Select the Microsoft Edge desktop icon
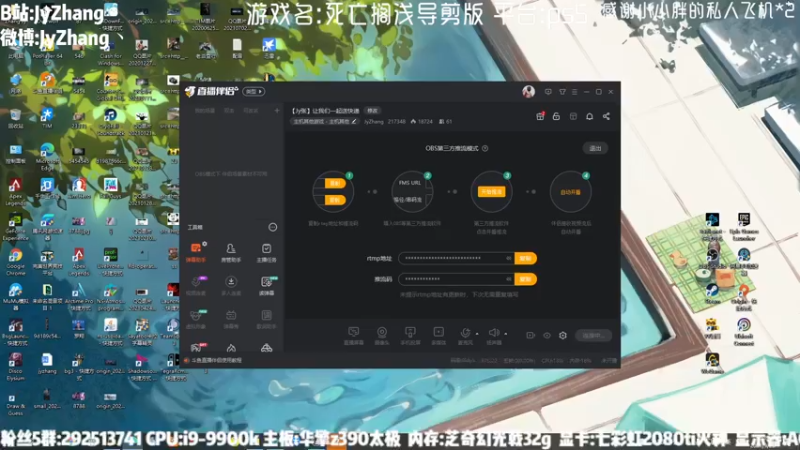800x450 pixels. (x=47, y=157)
